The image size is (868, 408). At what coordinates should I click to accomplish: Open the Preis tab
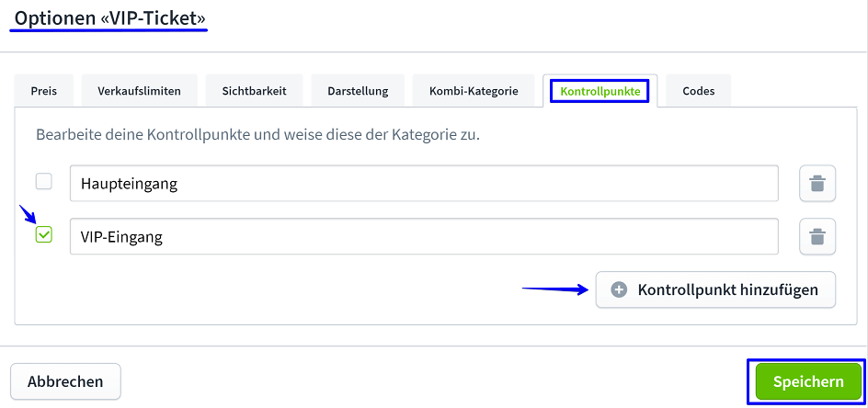point(43,91)
